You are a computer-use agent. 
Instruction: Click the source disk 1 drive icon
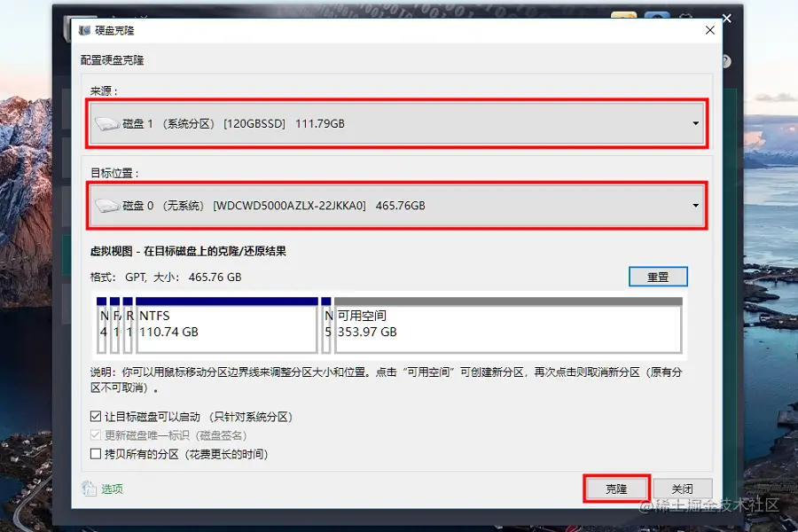107,124
